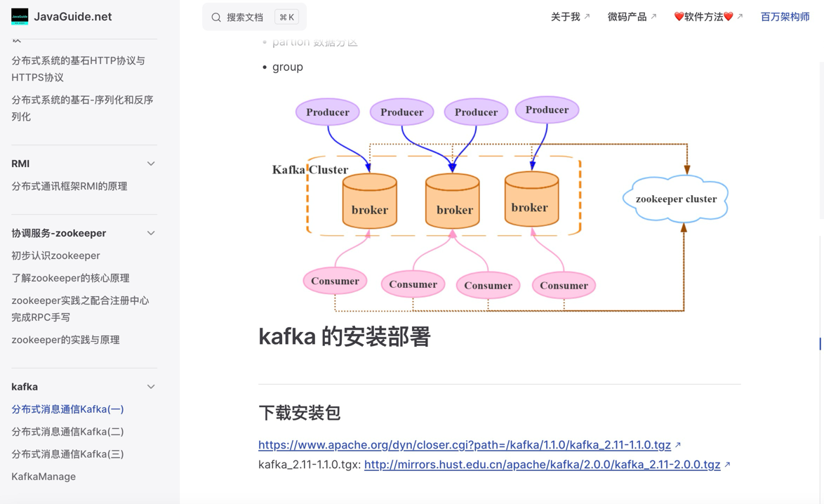Click the kafka section title in sidebar
Image resolution: width=824 pixels, height=504 pixels.
25,387
